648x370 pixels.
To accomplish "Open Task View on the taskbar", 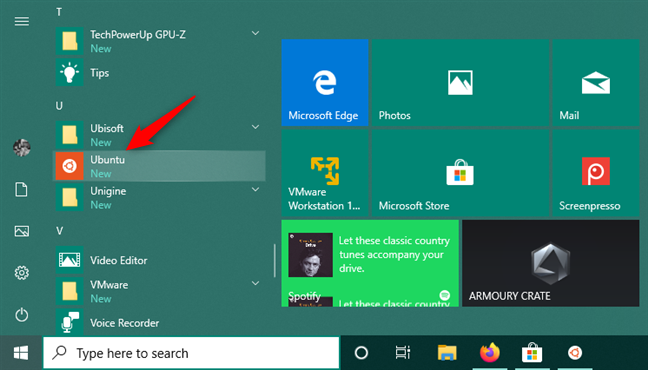I will point(403,353).
